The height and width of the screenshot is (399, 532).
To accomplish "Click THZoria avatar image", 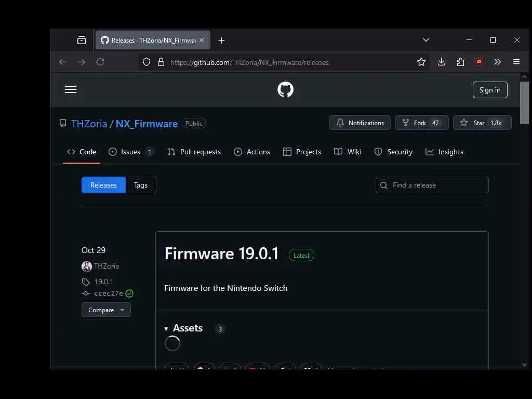I will [x=87, y=267].
